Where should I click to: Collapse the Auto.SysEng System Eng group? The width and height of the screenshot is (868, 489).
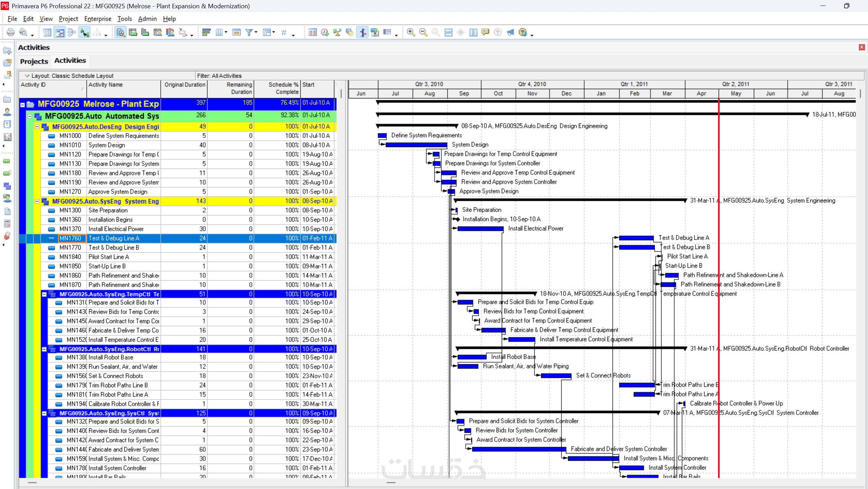pos(37,201)
